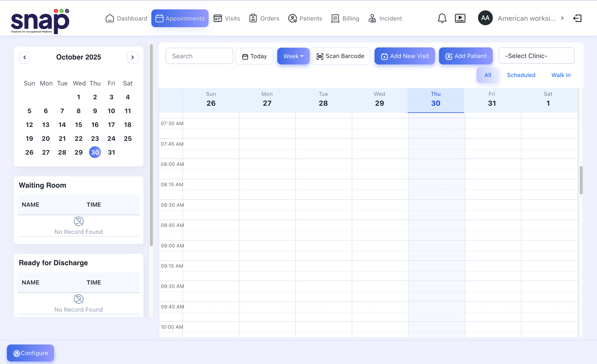Type in the Search field
The height and width of the screenshot is (364, 597).
click(x=199, y=56)
